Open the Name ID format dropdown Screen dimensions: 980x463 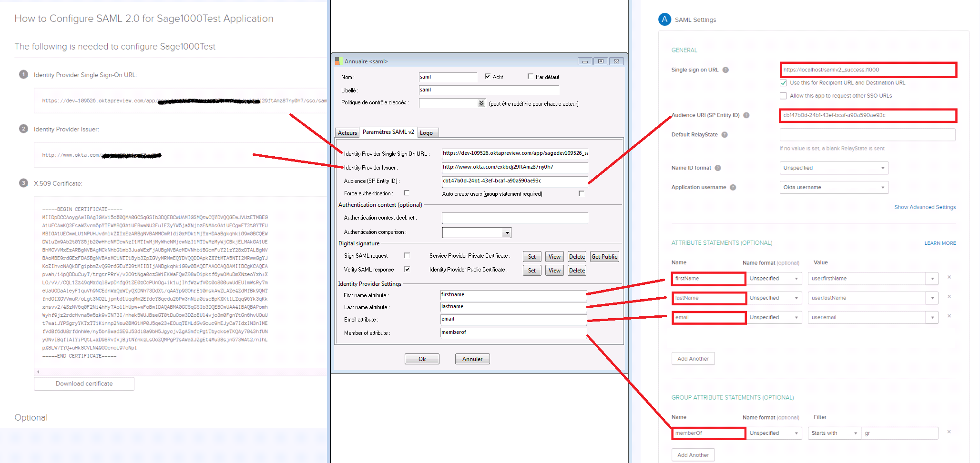point(834,168)
